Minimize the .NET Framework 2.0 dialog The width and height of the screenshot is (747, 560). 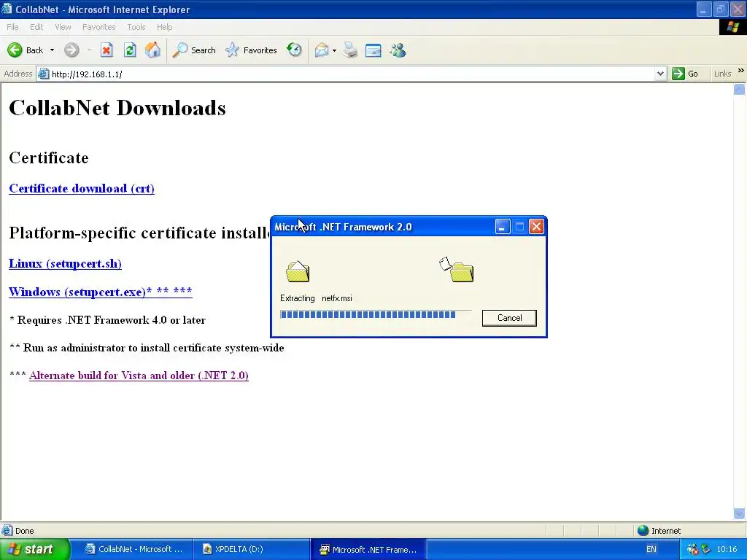(502, 227)
